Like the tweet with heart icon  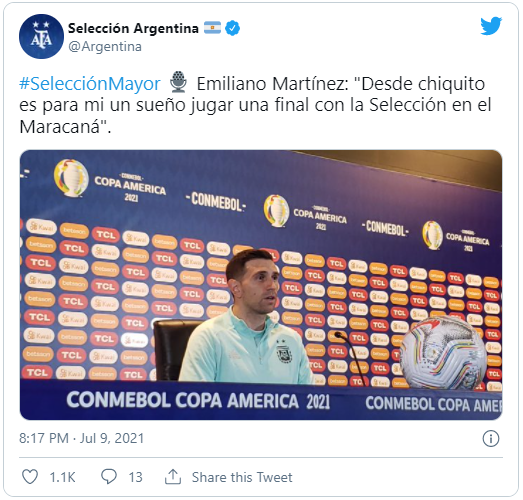click(30, 476)
